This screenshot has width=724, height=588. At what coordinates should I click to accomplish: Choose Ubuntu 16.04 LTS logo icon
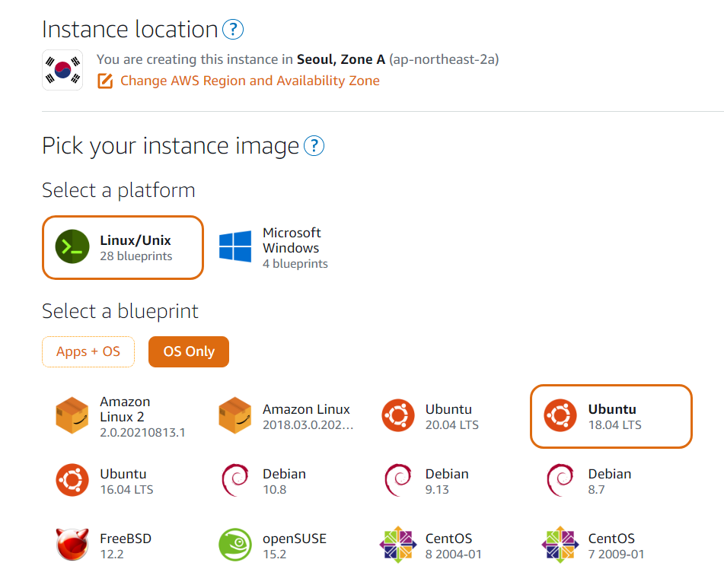72,480
